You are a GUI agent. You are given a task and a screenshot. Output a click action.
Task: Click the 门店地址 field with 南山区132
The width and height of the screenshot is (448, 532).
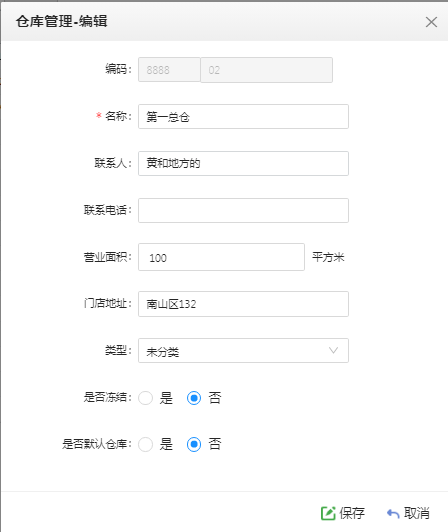(243, 304)
